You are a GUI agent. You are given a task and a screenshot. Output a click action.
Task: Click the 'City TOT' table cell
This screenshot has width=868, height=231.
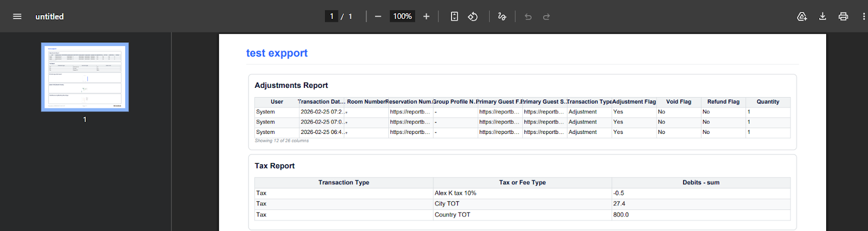[447, 204]
